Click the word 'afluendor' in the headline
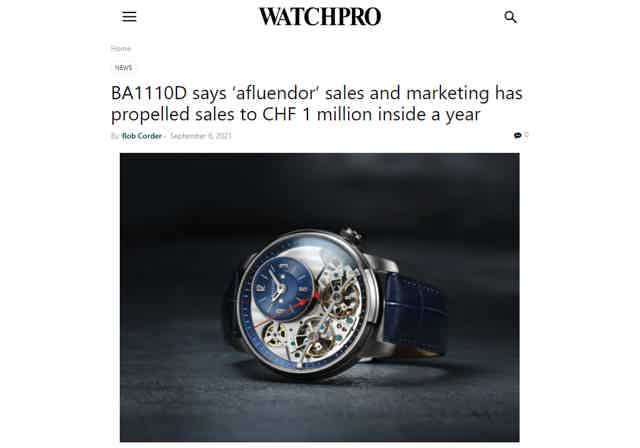Image resolution: width=640 pixels, height=448 pixels. click(275, 93)
